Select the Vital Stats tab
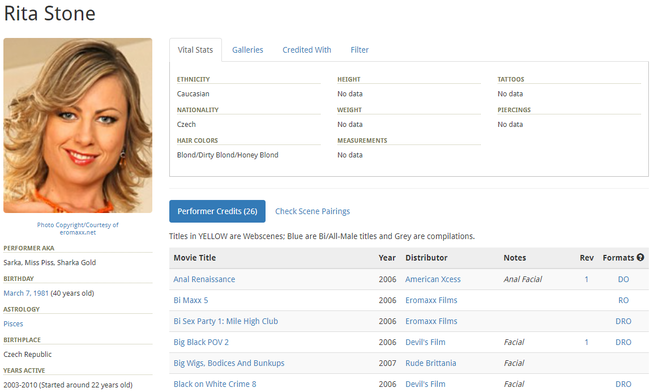 pyautogui.click(x=195, y=50)
